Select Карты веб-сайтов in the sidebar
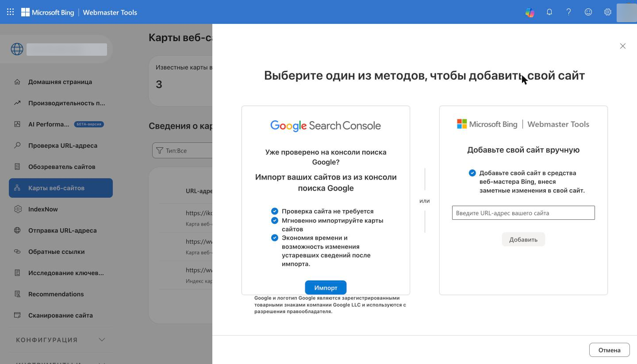Screen dimensions: 637x364 pyautogui.click(x=61, y=188)
